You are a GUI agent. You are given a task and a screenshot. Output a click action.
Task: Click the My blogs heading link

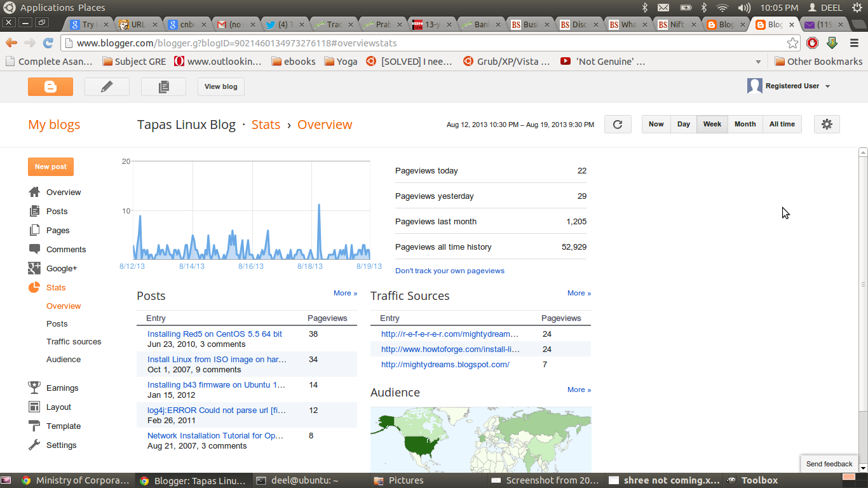click(x=54, y=125)
